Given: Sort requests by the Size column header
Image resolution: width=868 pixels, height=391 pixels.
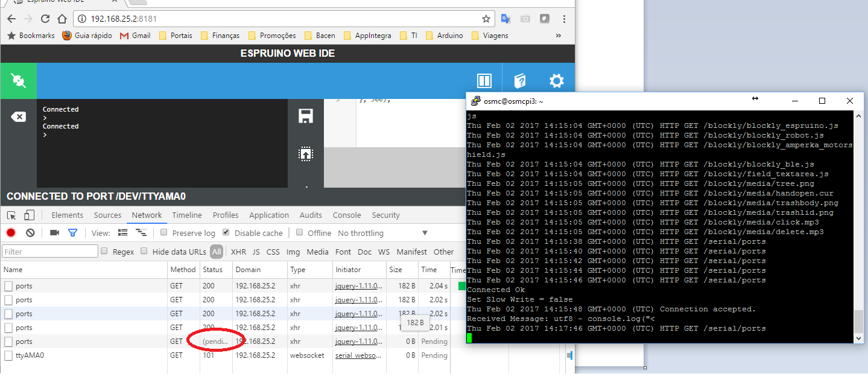Looking at the screenshot, I should pyautogui.click(x=402, y=270).
